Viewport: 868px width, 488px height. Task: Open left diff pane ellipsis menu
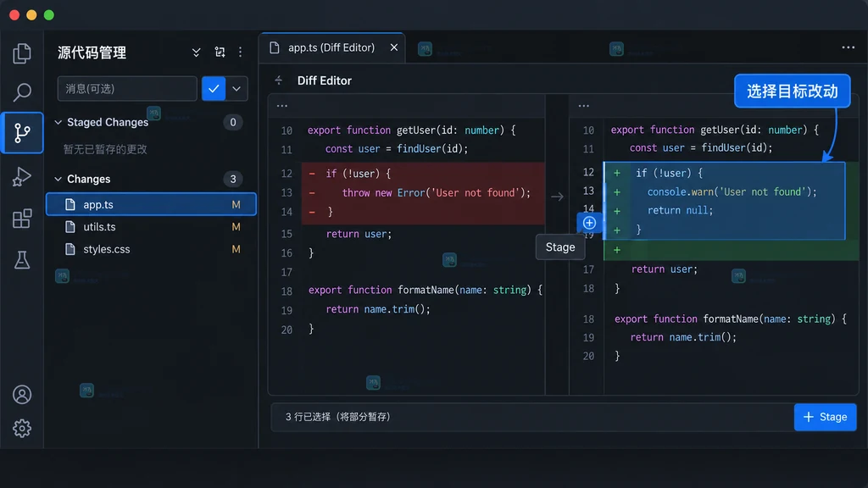pos(281,106)
